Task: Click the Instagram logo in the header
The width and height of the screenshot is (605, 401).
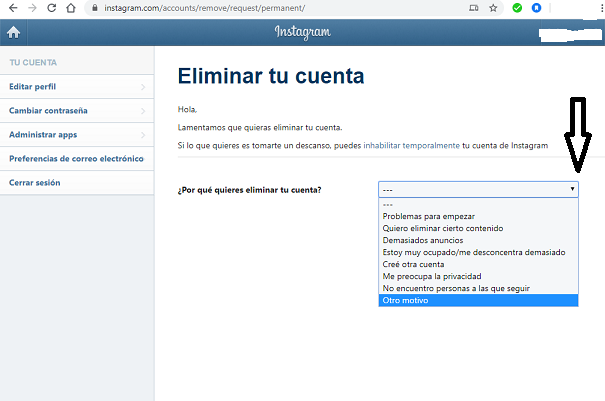Action: pyautogui.click(x=302, y=32)
